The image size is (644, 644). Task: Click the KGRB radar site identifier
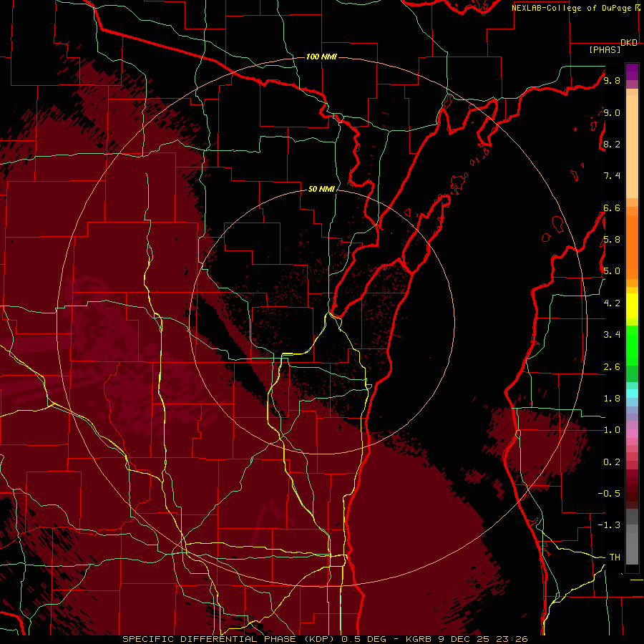420,639
